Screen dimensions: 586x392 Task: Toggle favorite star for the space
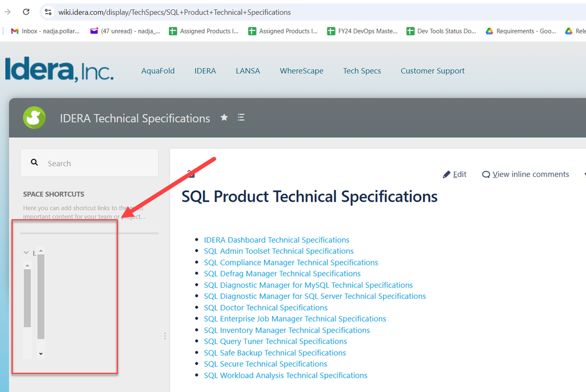pos(224,118)
